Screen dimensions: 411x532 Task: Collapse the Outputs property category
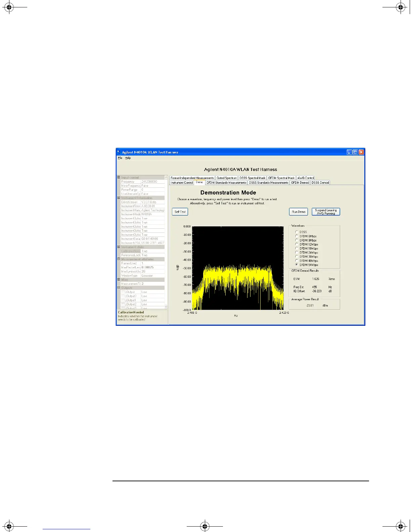[119, 287]
